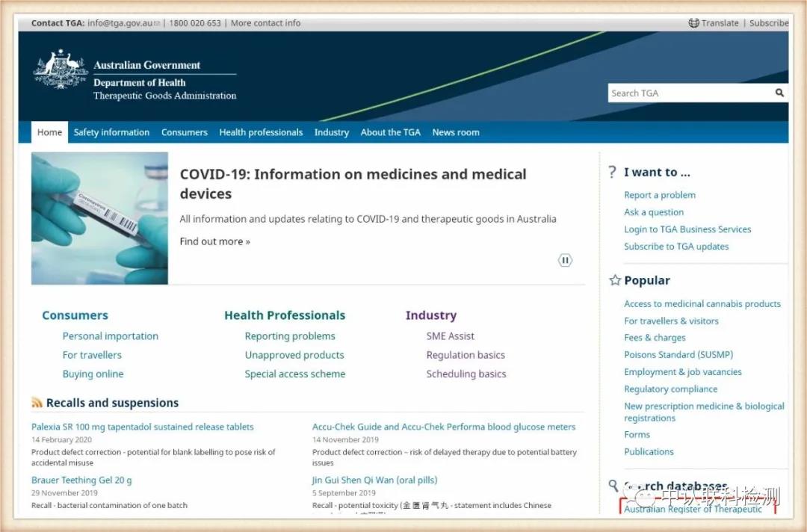Click the info@tga.gov.au email link
This screenshot has width=807, height=532.
tap(120, 23)
